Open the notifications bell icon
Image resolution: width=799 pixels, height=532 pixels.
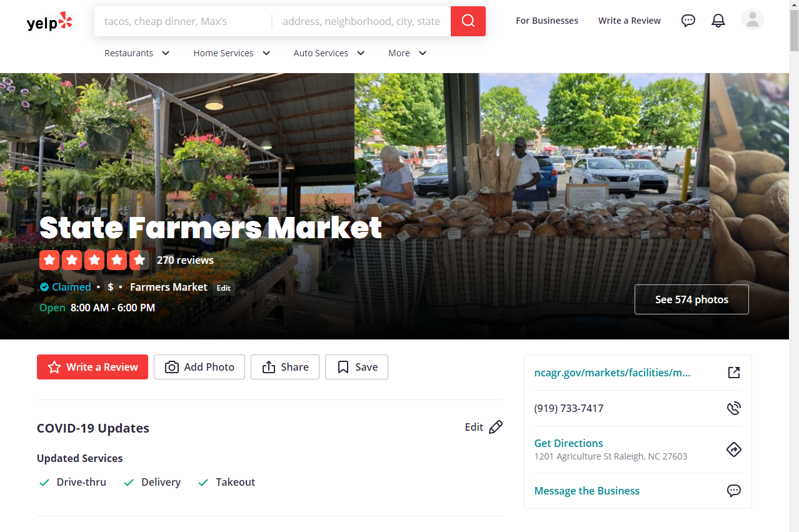(718, 21)
